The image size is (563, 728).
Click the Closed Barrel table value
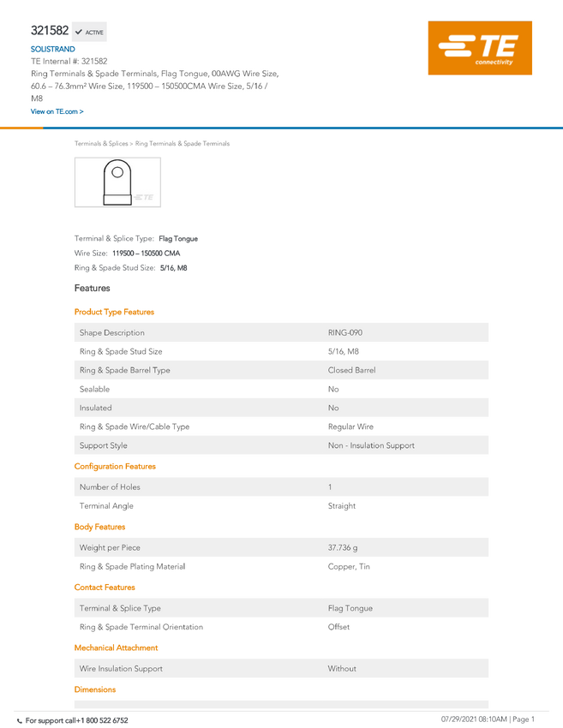coord(351,370)
